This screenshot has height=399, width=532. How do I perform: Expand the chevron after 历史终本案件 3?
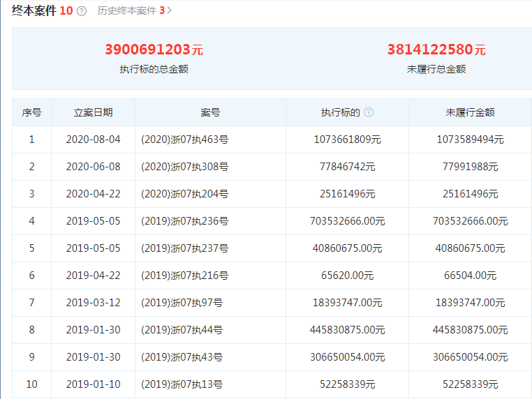click(x=169, y=11)
